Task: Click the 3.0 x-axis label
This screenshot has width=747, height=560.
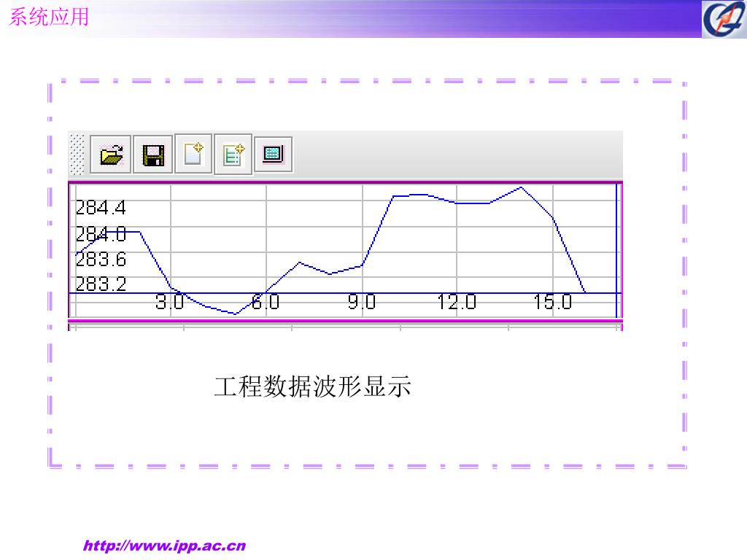Action: (x=169, y=302)
